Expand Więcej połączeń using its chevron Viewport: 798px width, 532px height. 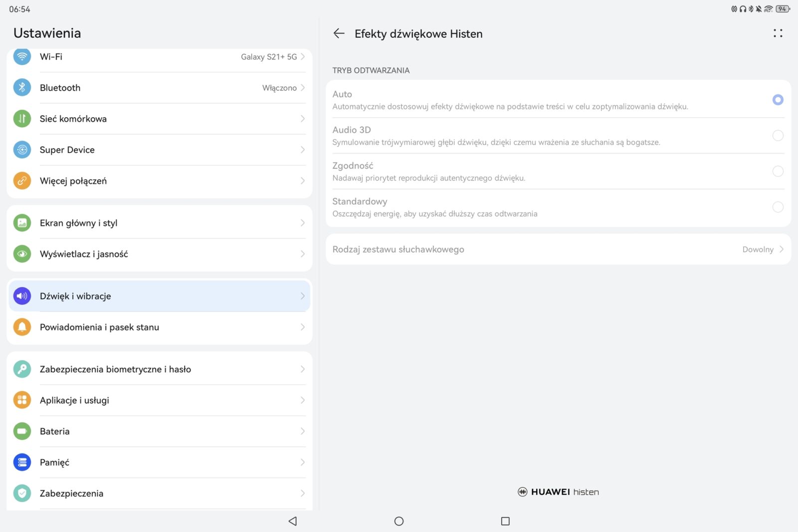coord(302,181)
